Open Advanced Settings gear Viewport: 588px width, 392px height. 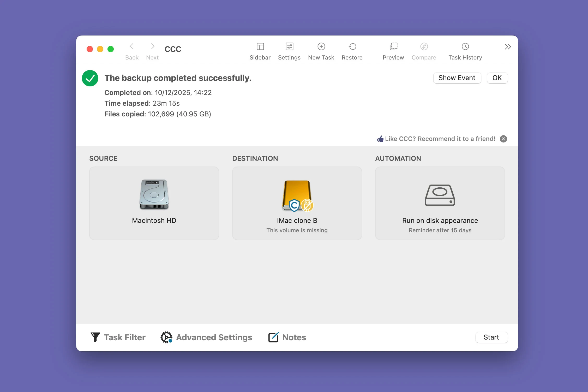(206, 337)
